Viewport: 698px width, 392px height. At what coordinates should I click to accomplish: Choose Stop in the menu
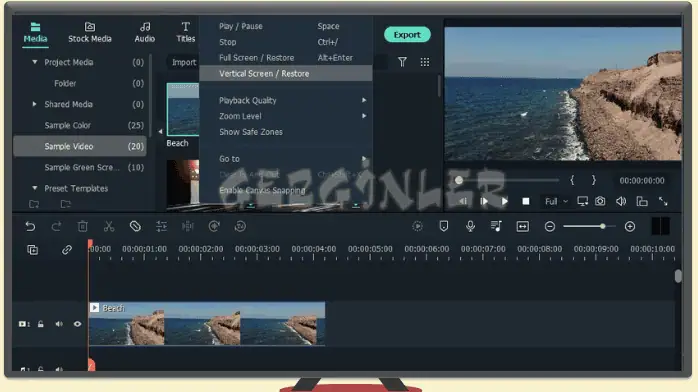click(286, 42)
